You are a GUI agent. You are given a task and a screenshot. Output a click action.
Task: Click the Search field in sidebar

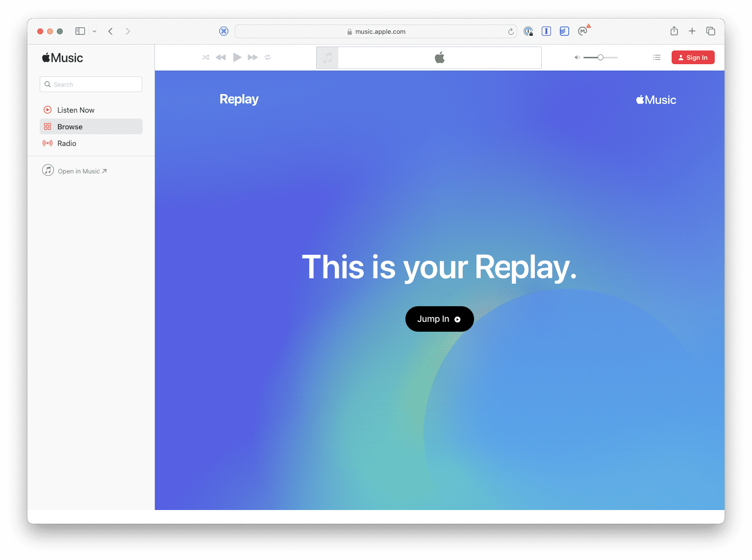point(91,84)
